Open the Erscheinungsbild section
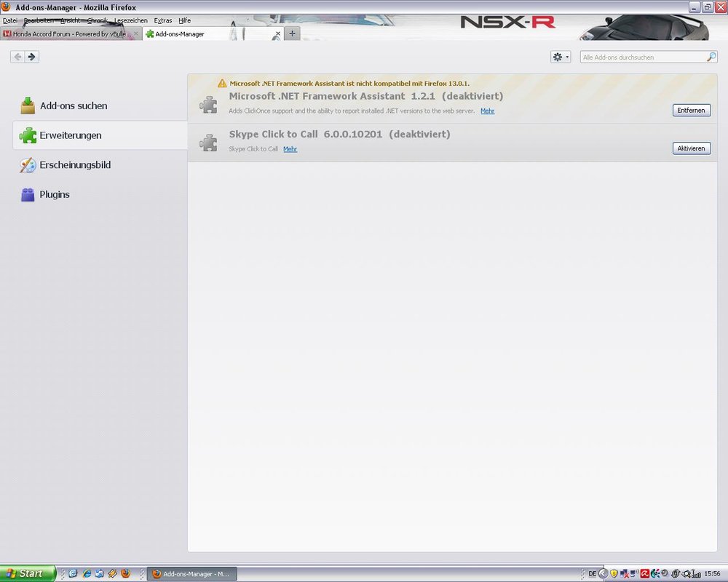The width and height of the screenshot is (728, 582). coord(74,165)
